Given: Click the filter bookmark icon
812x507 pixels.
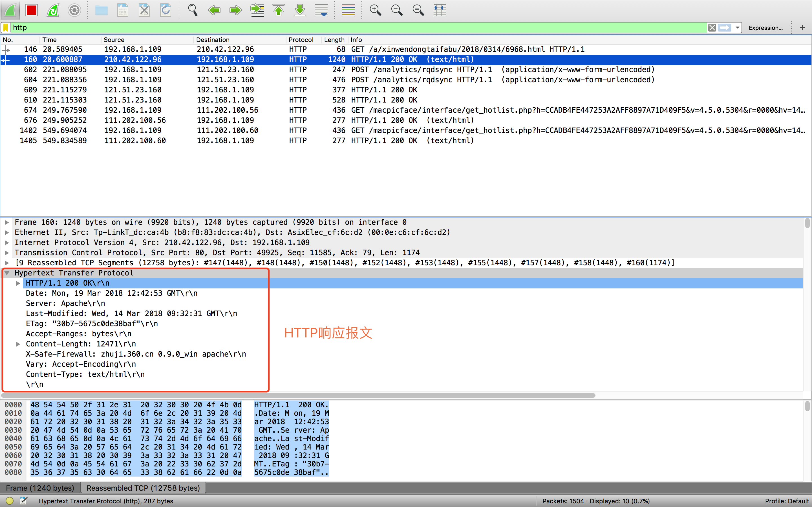Looking at the screenshot, I should (6, 28).
